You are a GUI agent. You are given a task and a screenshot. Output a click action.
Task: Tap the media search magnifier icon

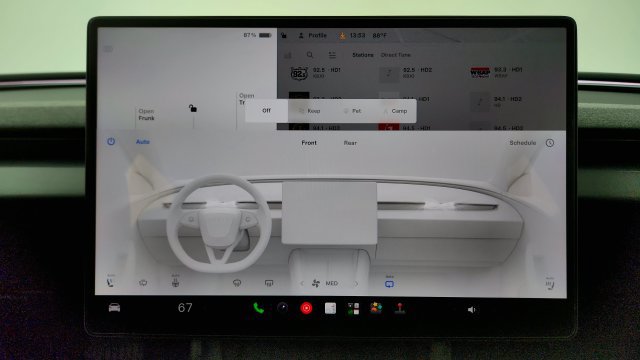click(310, 55)
